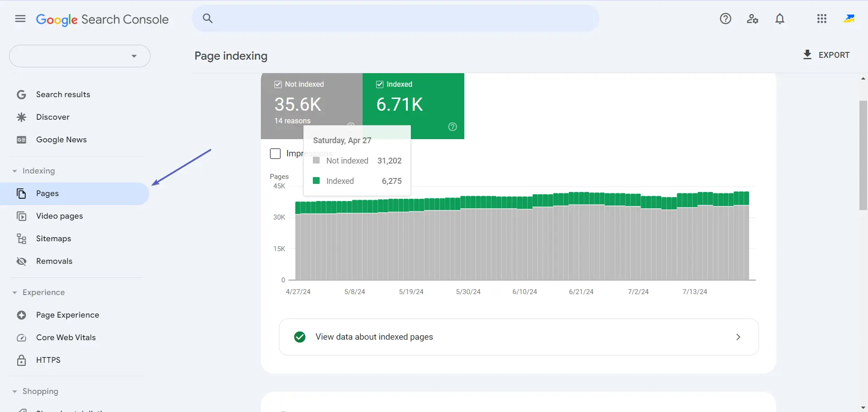Click the Video pages icon

[x=21, y=216]
